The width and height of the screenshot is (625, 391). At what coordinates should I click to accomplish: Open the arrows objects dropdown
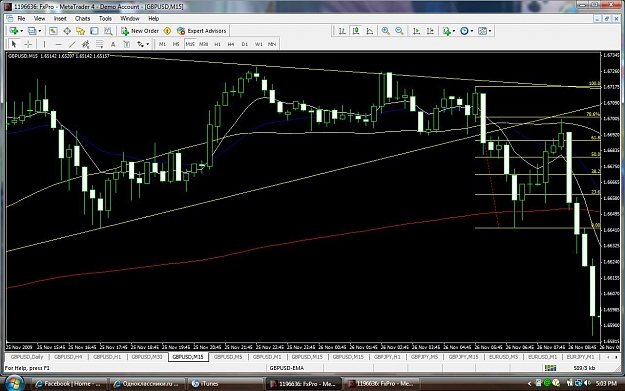(143, 44)
